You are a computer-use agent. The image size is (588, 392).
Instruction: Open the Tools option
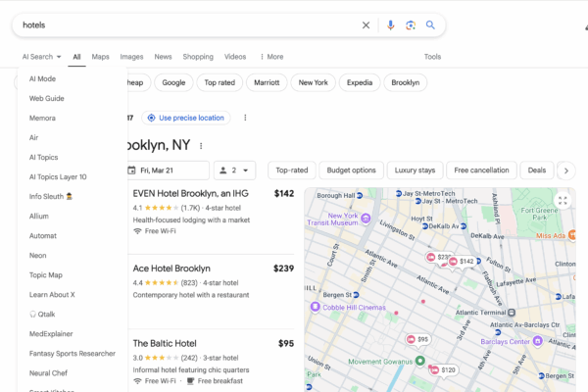[x=432, y=57]
